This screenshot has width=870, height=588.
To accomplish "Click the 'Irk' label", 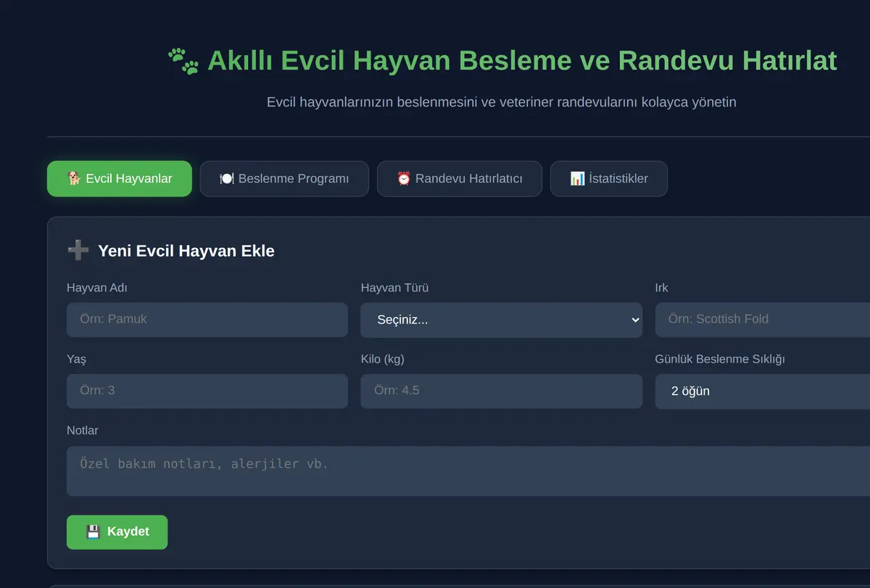I will tap(662, 288).
